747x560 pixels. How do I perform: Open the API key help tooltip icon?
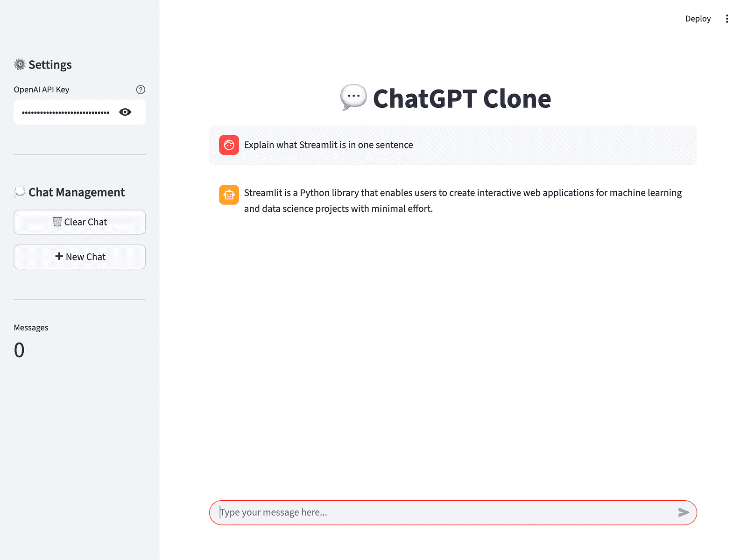[x=141, y=89]
